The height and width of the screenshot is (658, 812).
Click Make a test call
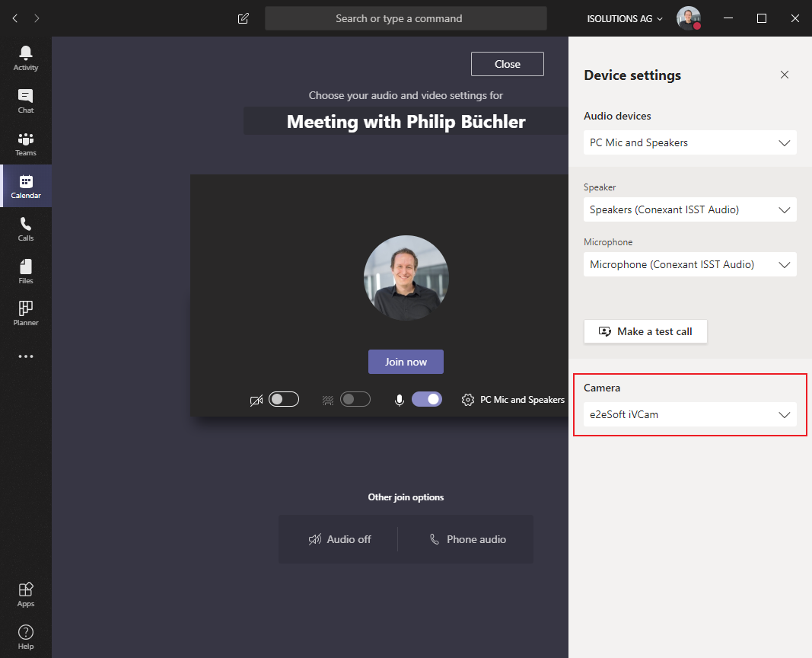pyautogui.click(x=645, y=331)
